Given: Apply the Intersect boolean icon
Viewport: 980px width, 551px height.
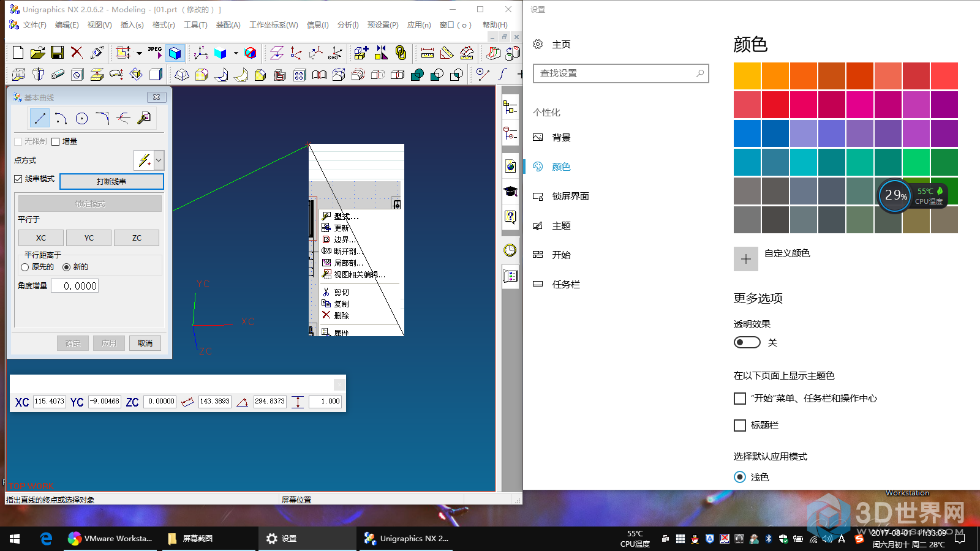Looking at the screenshot, I should pyautogui.click(x=456, y=75).
